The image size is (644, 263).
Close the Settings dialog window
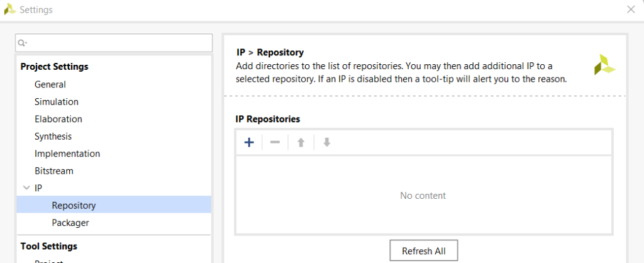coord(631,9)
